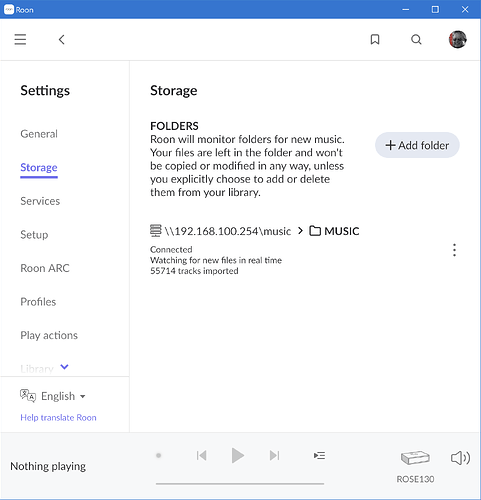Switch to the General settings tab
Image resolution: width=481 pixels, height=500 pixels.
tap(39, 134)
